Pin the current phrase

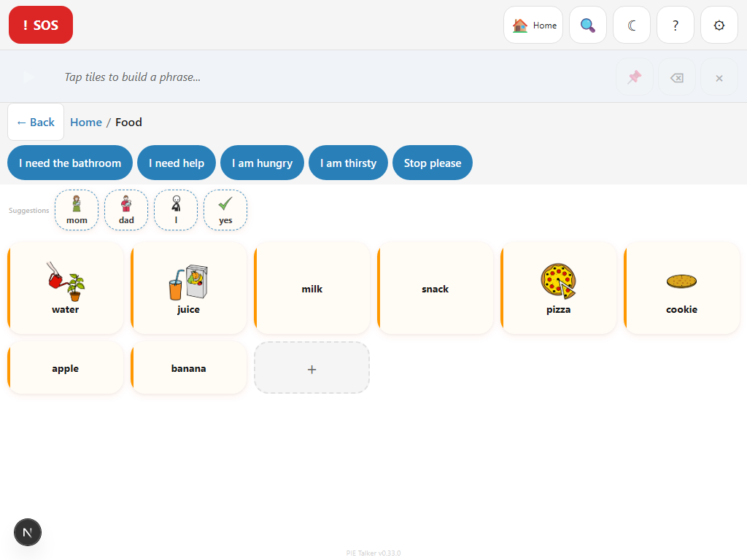[x=634, y=77]
